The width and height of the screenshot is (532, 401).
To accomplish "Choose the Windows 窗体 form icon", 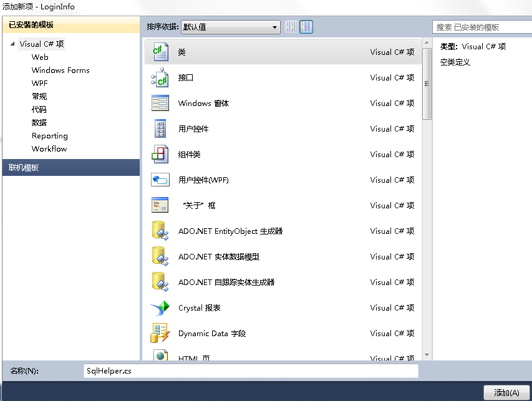I will pos(160,103).
